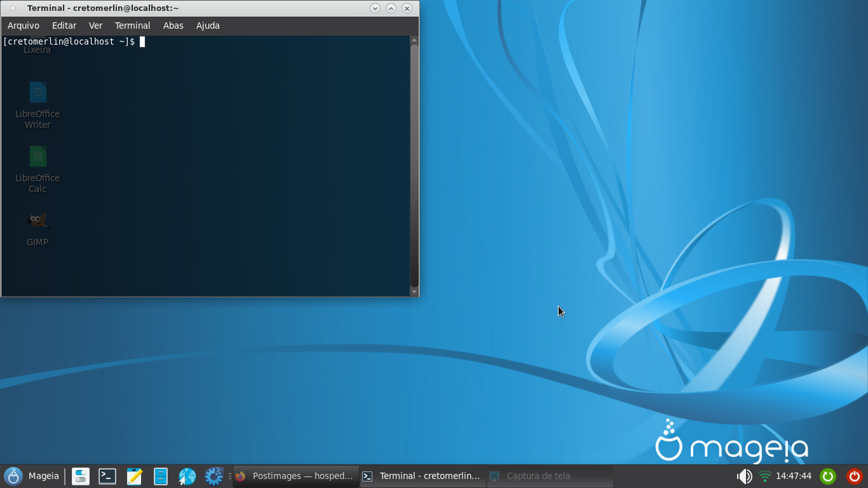The width and height of the screenshot is (868, 488).
Task: Open the Ajuda menu
Action: pyautogui.click(x=208, y=26)
